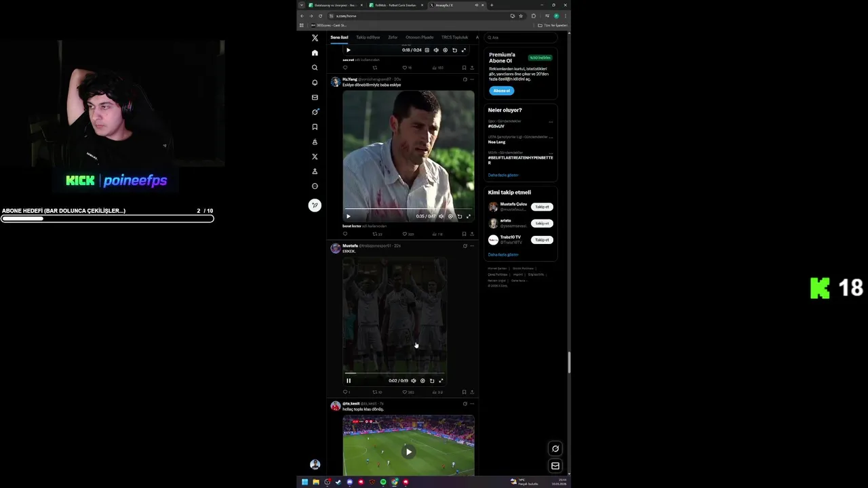The image size is (868, 488).
Task: Open Windows Start button on taskbar
Action: tap(304, 482)
